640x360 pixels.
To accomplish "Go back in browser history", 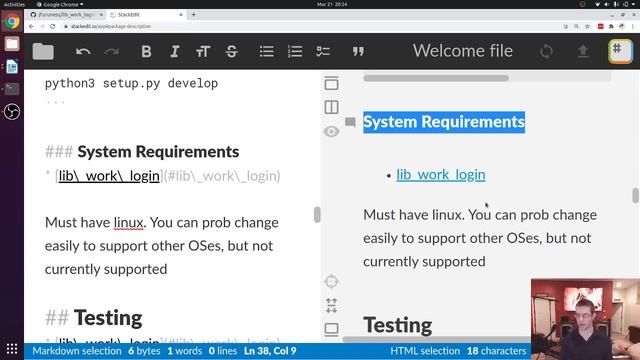I will click(31, 26).
